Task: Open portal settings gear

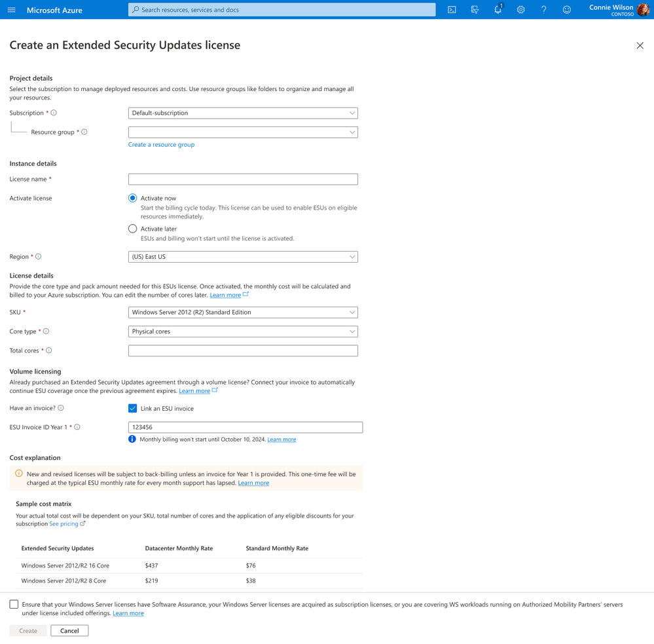Action: [520, 10]
